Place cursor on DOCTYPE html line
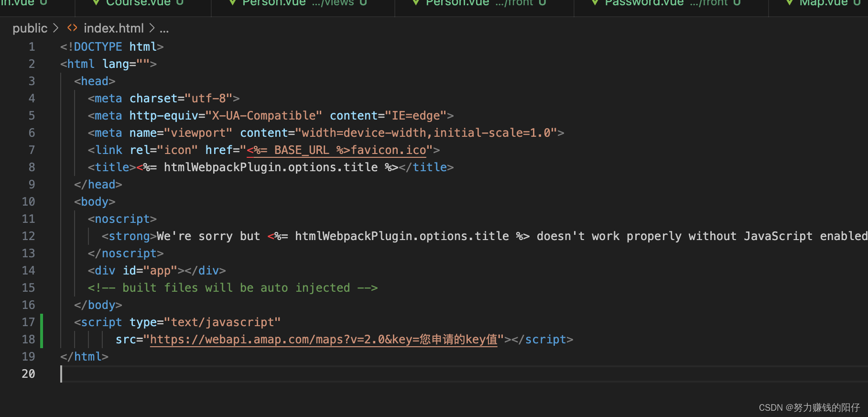This screenshot has height=417, width=868. [x=112, y=47]
